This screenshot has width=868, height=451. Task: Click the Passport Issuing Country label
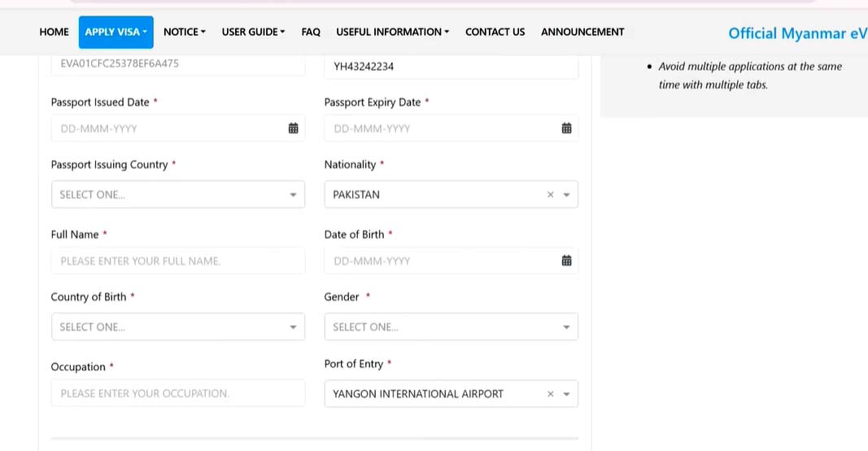(109, 165)
